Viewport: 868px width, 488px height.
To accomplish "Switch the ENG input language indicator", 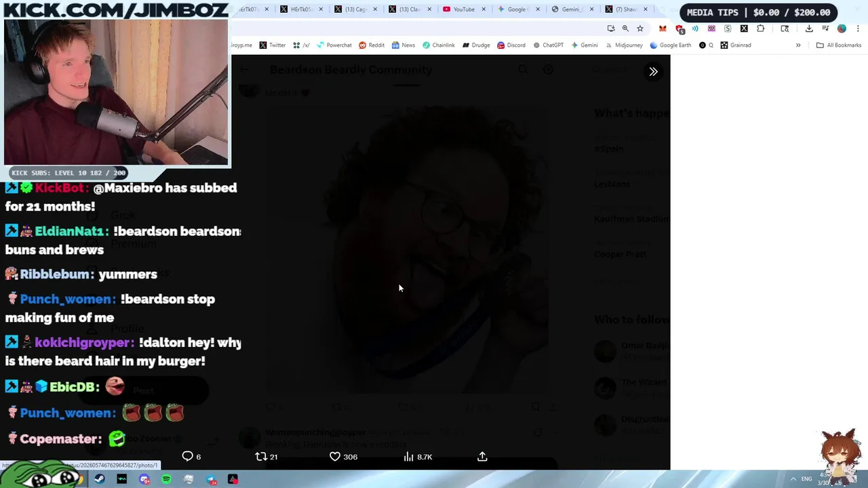I will click(807, 479).
